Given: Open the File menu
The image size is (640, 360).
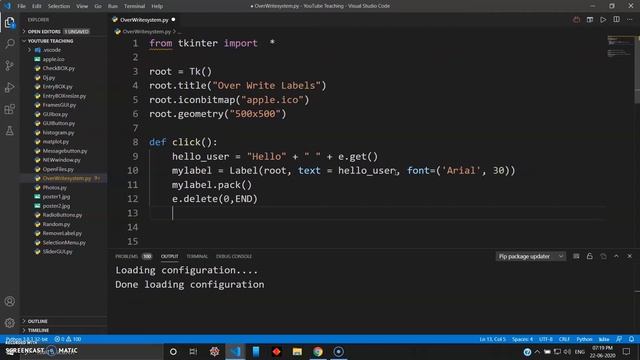Looking at the screenshot, I should [x=22, y=6].
